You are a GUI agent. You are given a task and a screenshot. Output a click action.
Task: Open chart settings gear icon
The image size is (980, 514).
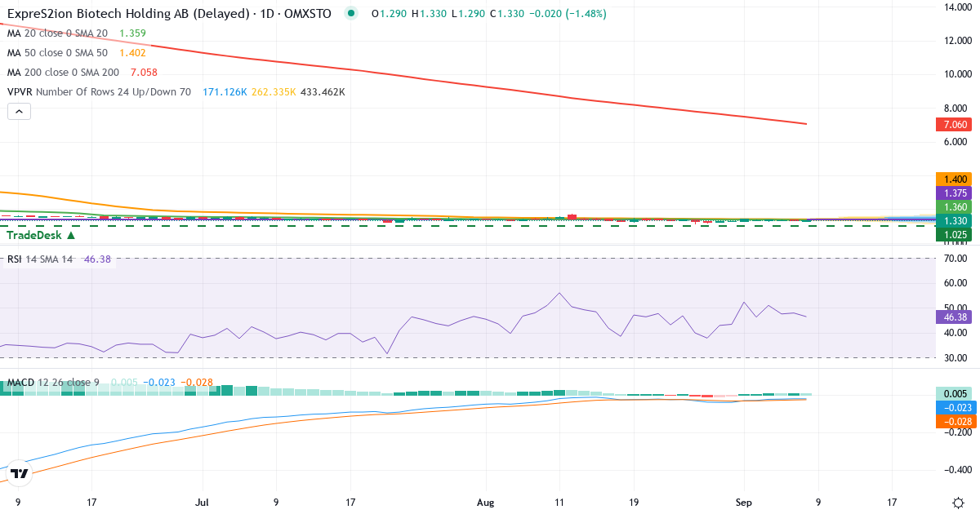click(957, 503)
